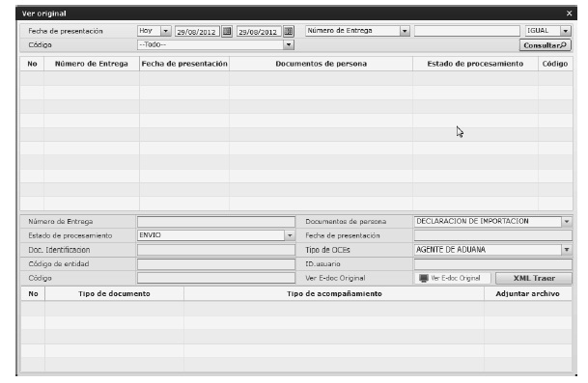Expand the Hoy date range dropdown
Screen dimensions: 588x383
tap(165, 31)
